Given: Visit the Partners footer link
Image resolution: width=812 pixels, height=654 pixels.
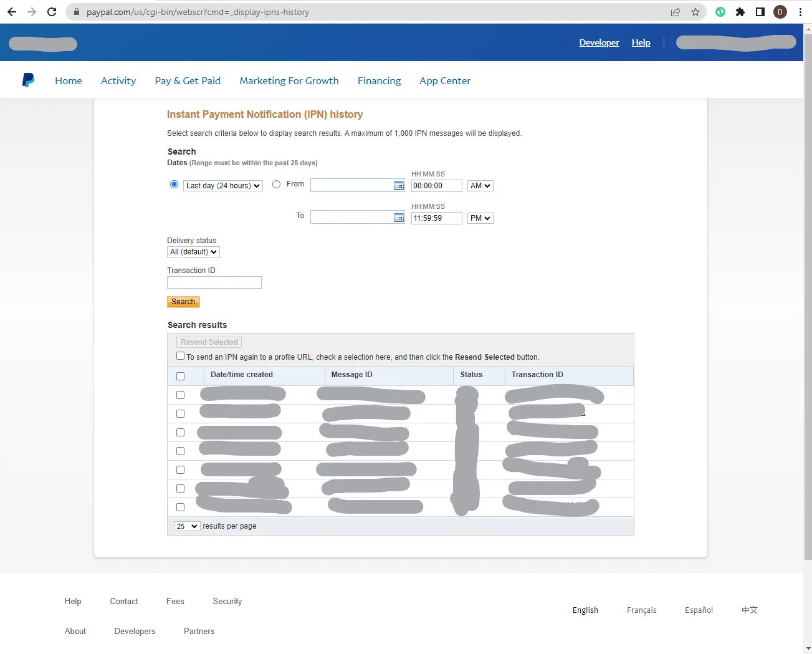Looking at the screenshot, I should 199,631.
